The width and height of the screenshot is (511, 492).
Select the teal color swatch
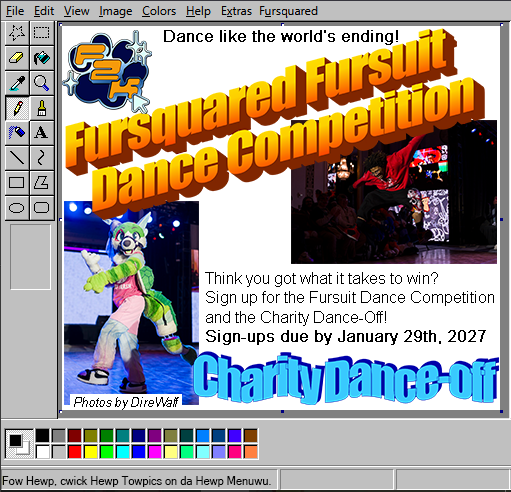pos(123,436)
